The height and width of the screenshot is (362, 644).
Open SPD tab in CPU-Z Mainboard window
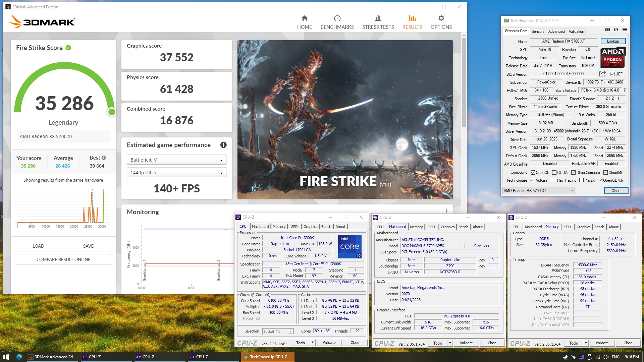[431, 227]
